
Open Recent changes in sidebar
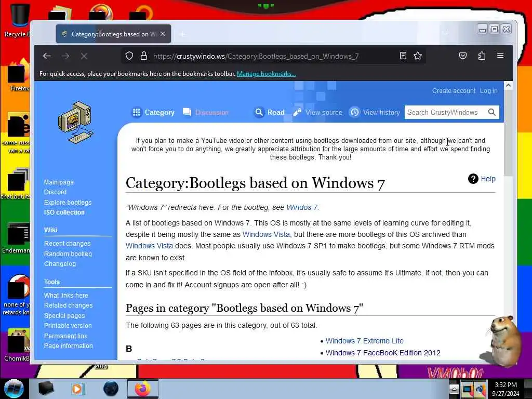(67, 244)
